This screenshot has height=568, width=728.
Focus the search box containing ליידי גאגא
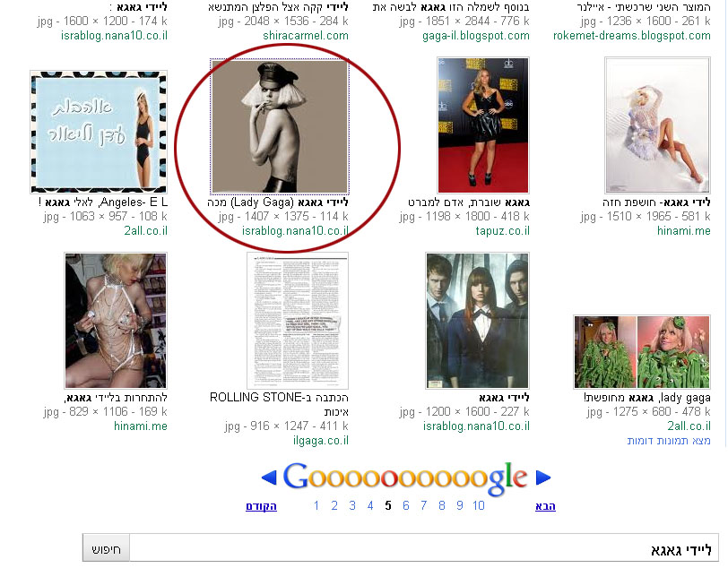coord(423,549)
